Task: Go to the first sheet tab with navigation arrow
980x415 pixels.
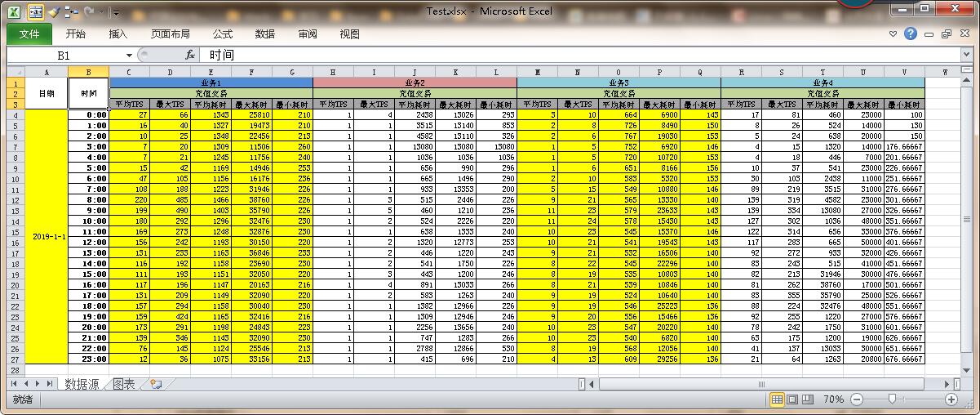Action: 15,384
